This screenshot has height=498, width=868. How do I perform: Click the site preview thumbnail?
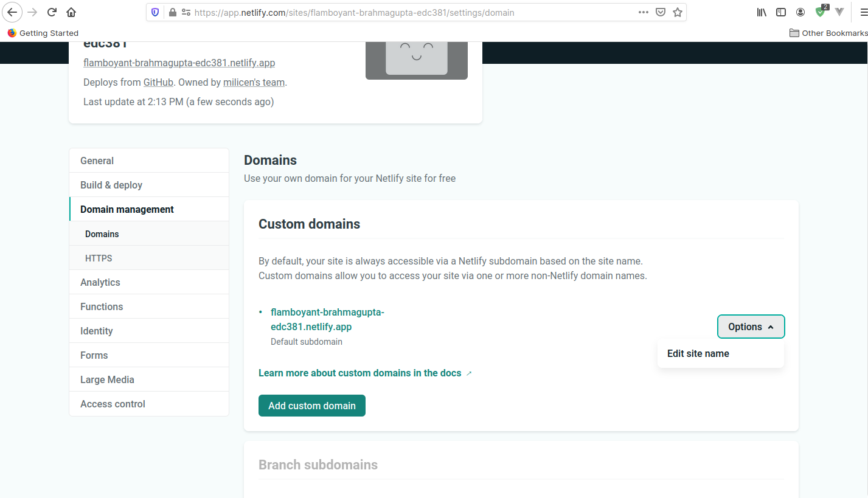pos(417,60)
